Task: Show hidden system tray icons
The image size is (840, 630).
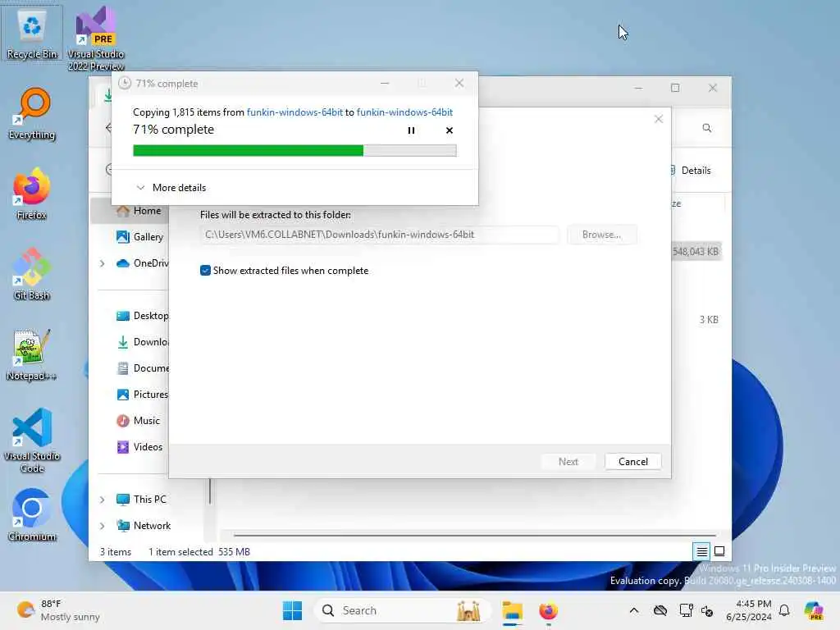Action: (x=634, y=610)
